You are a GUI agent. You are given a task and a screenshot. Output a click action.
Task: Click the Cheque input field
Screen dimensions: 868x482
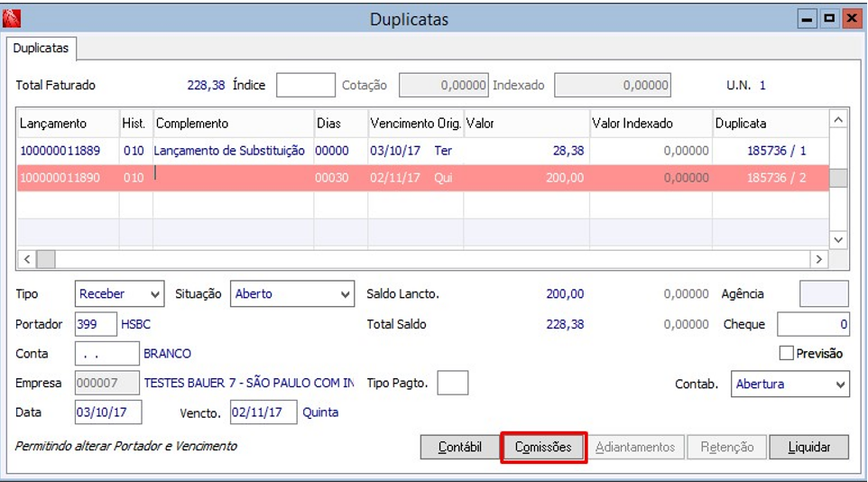tap(813, 324)
